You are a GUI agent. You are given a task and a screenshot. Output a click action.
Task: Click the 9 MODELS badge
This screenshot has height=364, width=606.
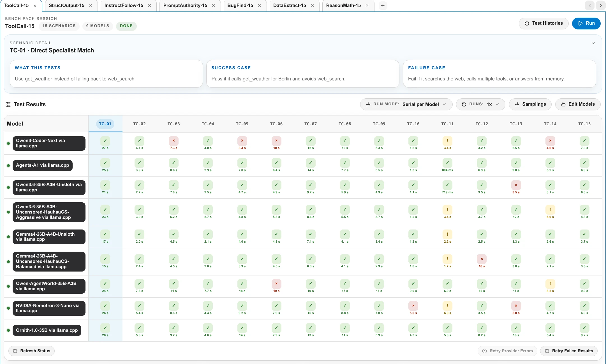[x=98, y=26]
